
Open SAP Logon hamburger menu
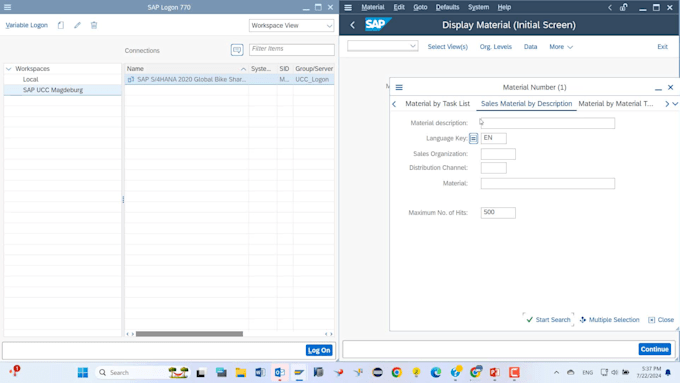tap(7, 7)
